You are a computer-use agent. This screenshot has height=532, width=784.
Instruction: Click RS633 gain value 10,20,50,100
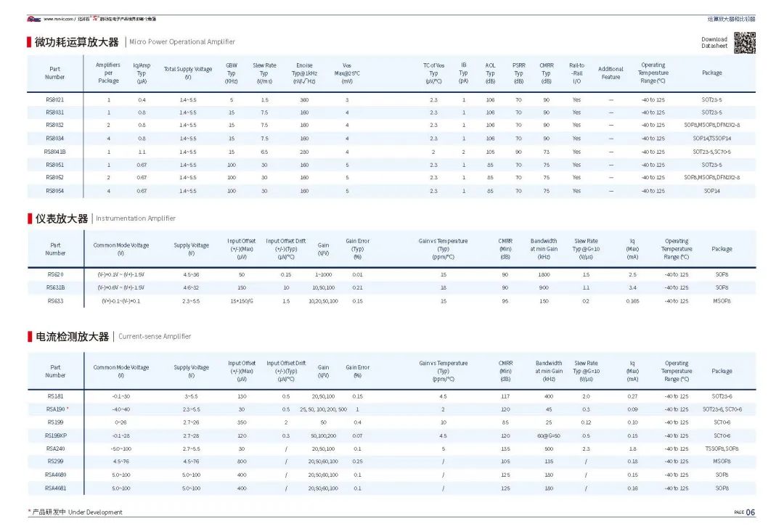point(324,301)
